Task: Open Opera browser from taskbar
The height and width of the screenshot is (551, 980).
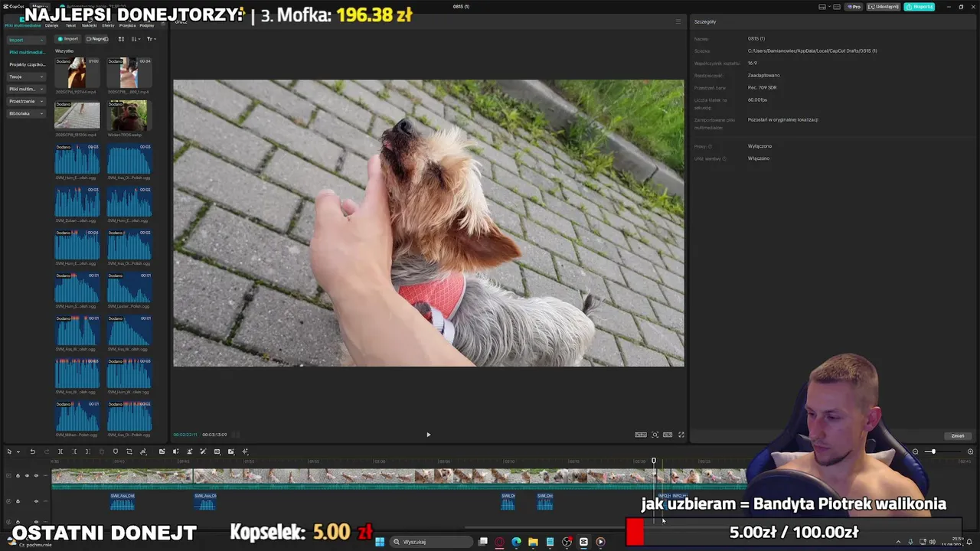Action: pyautogui.click(x=499, y=542)
